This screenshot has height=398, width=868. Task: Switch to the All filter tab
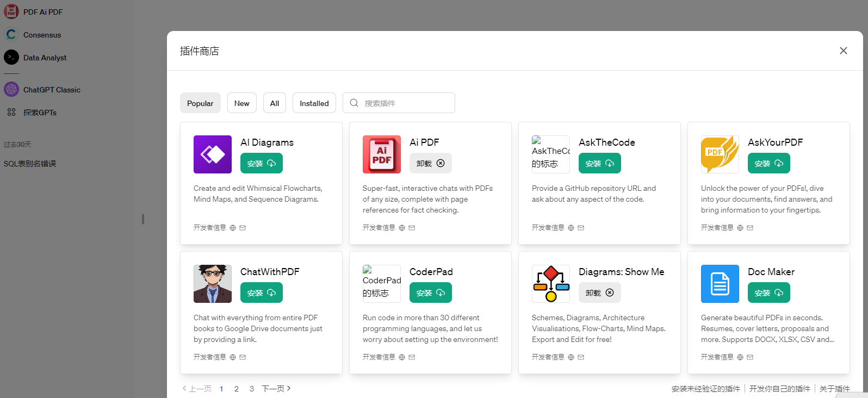[x=275, y=103]
